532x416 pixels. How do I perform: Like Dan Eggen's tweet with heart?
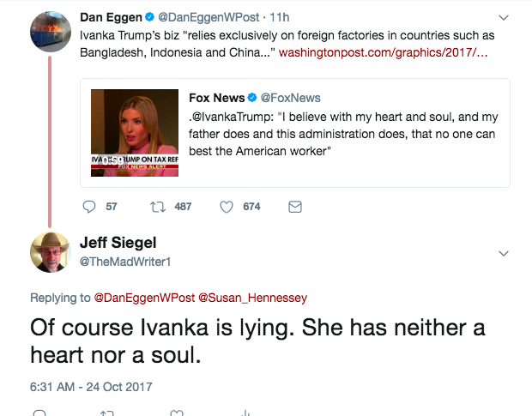coord(227,207)
